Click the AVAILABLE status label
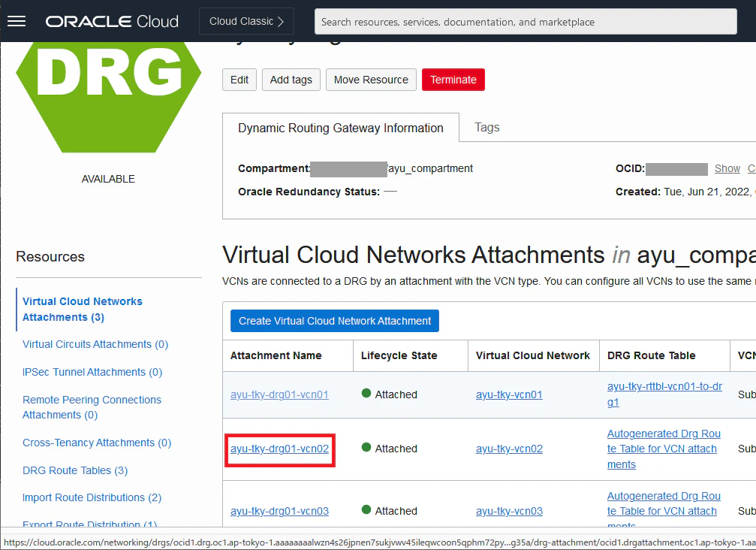This screenshot has height=550, width=756. 108,179
